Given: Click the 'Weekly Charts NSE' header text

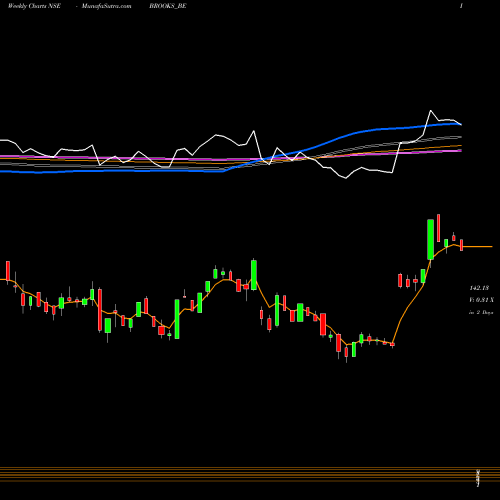Looking at the screenshot, I should click(34, 6).
